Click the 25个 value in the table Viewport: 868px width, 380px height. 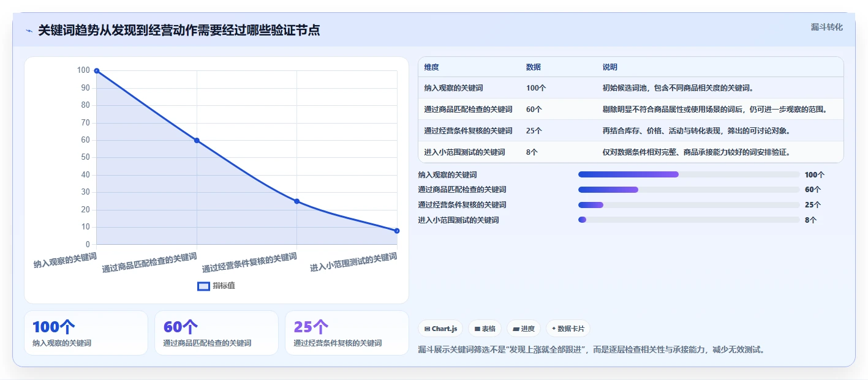point(534,131)
